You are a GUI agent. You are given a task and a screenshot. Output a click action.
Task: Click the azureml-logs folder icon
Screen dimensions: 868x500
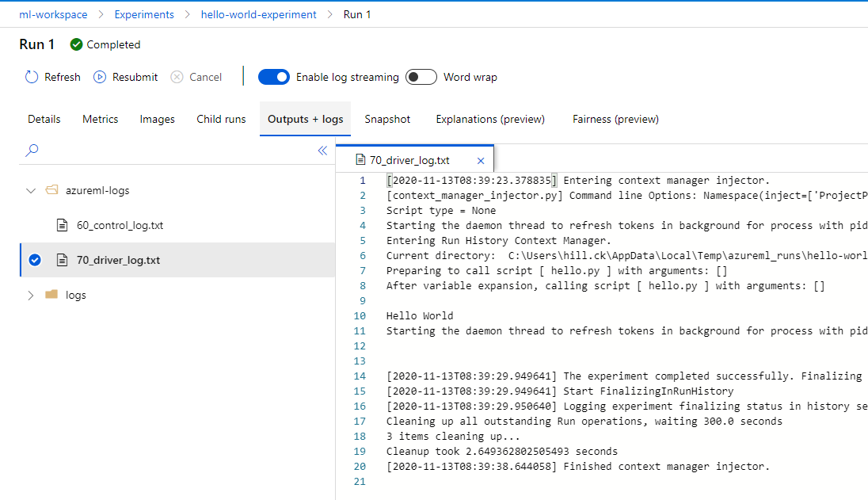51,190
